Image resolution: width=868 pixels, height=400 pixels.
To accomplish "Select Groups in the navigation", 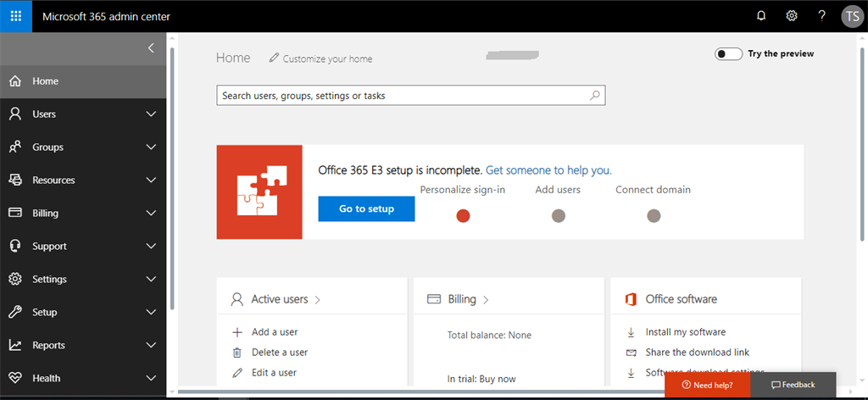I will 83,147.
